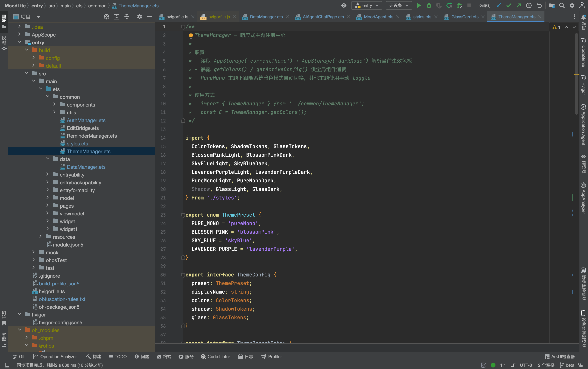The image size is (588, 369).
Task: Open project panel gear options
Action: [x=139, y=17]
